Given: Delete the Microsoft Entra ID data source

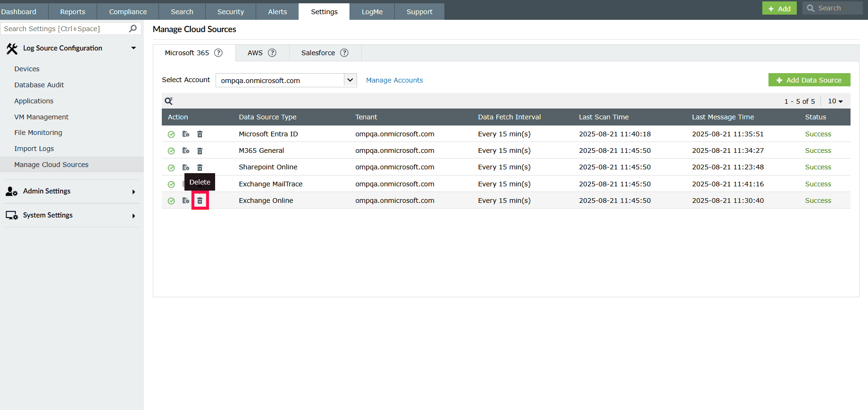Looking at the screenshot, I should click(200, 134).
